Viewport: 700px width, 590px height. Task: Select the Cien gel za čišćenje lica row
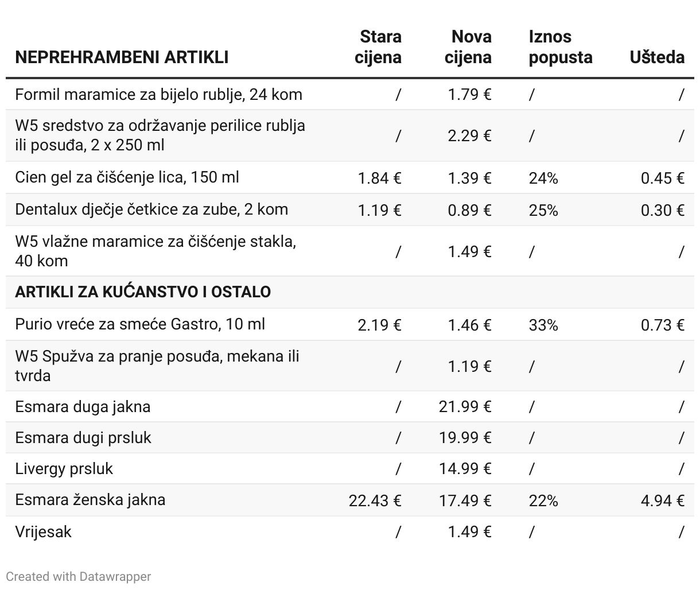pyautogui.click(x=350, y=177)
